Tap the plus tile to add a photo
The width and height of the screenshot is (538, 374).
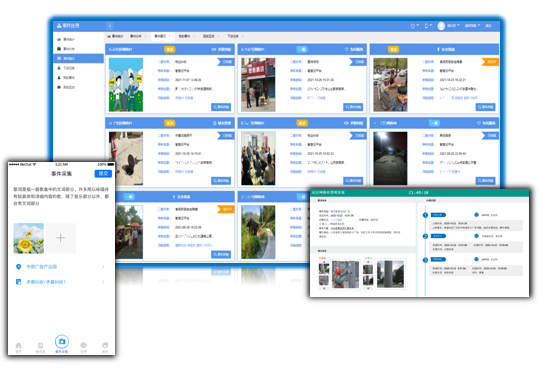coord(60,238)
